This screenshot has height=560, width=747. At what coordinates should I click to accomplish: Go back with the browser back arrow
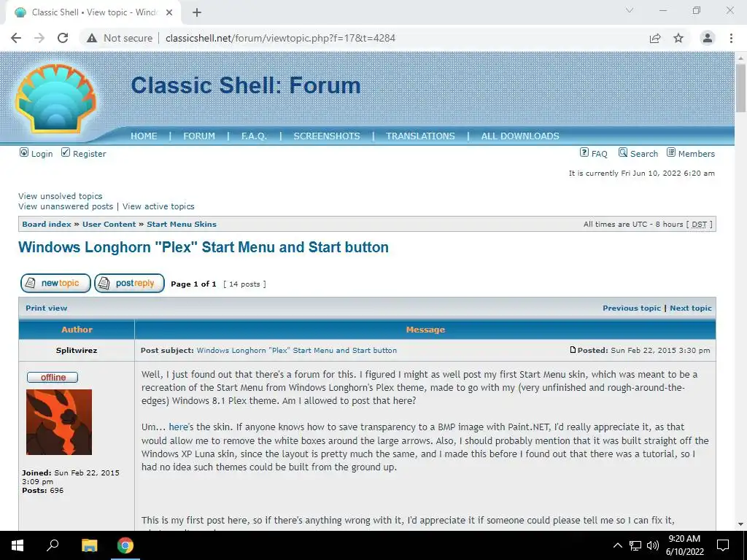coord(16,38)
